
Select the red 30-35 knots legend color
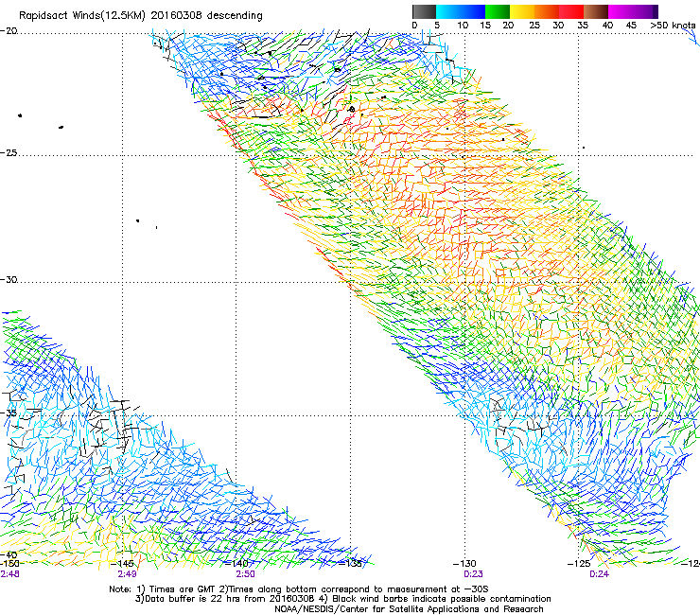[x=571, y=11]
